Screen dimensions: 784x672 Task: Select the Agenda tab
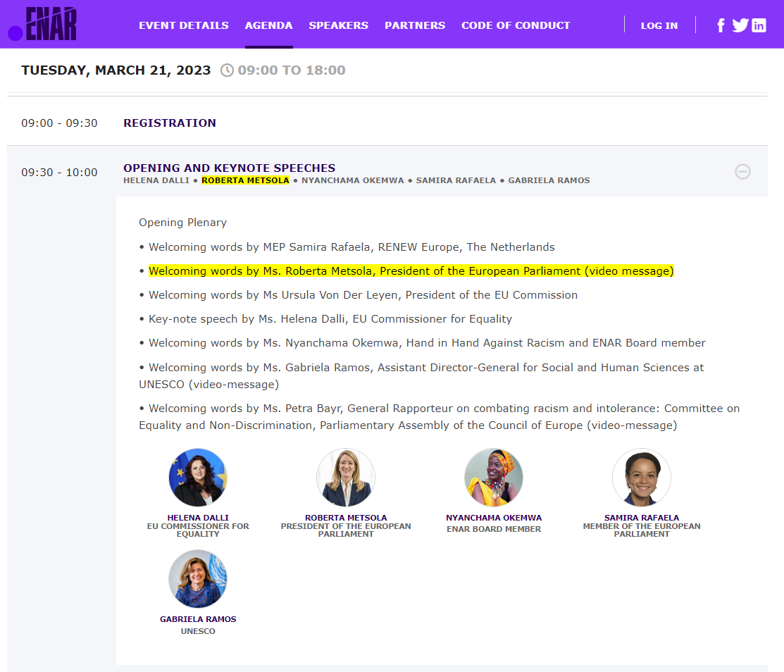point(268,25)
